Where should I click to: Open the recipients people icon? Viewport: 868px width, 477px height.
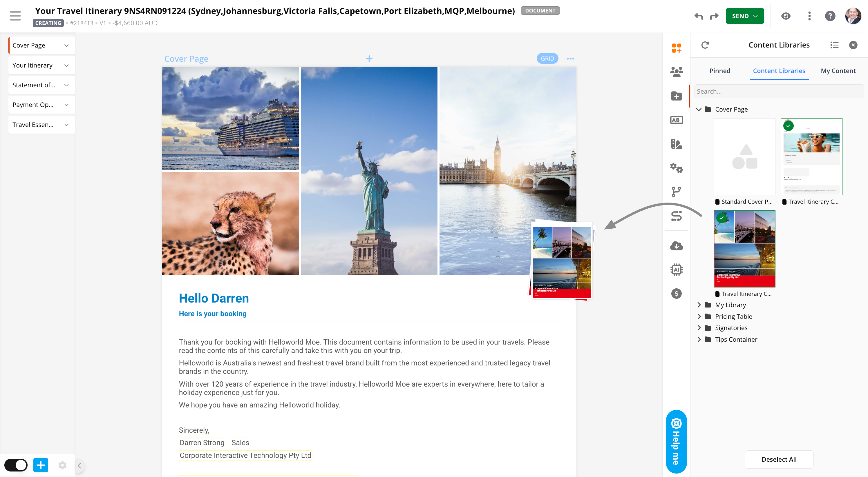(676, 72)
